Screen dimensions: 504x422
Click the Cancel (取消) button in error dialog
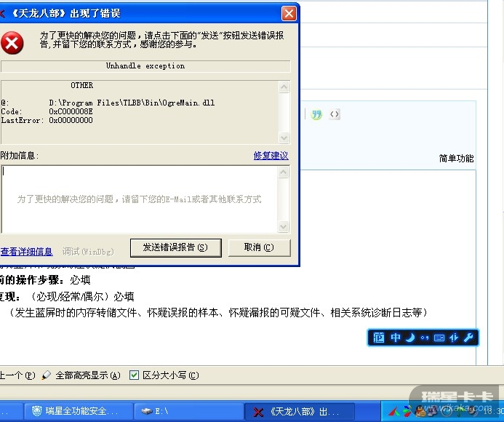coord(259,247)
